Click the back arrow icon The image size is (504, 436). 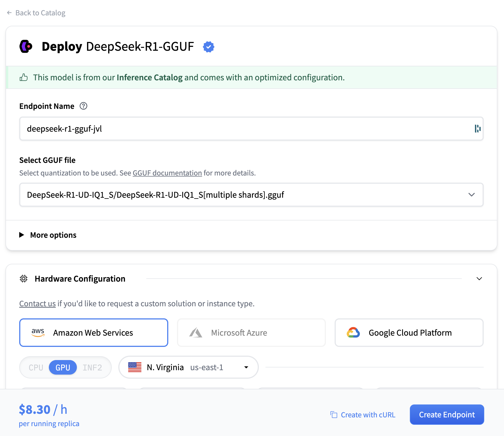point(9,13)
